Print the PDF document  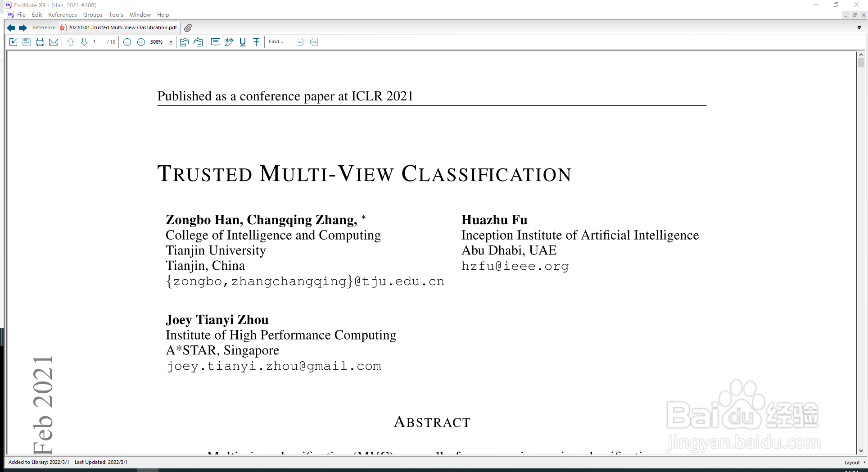click(40, 42)
